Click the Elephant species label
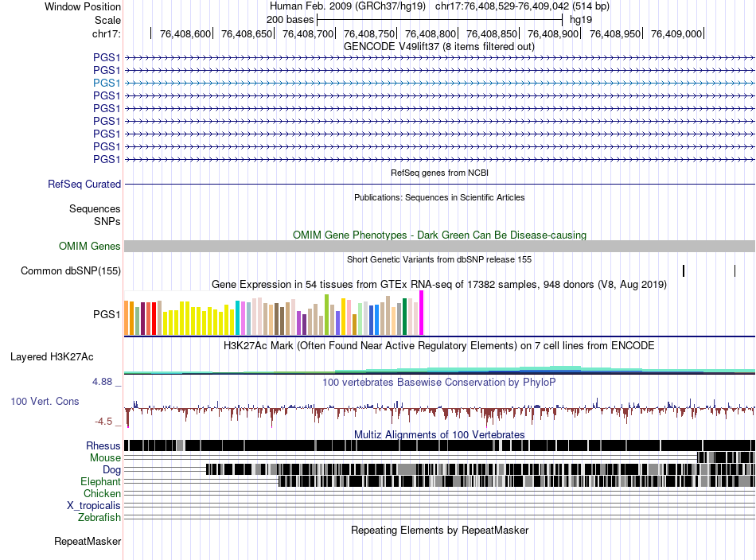Image resolution: width=756 pixels, height=560 pixels. pos(100,481)
